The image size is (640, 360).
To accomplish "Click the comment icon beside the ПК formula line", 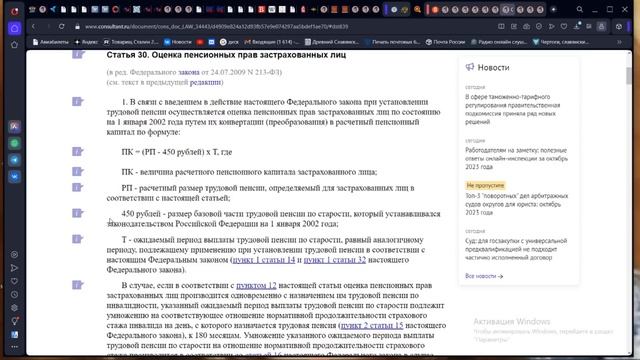I will click(78, 151).
